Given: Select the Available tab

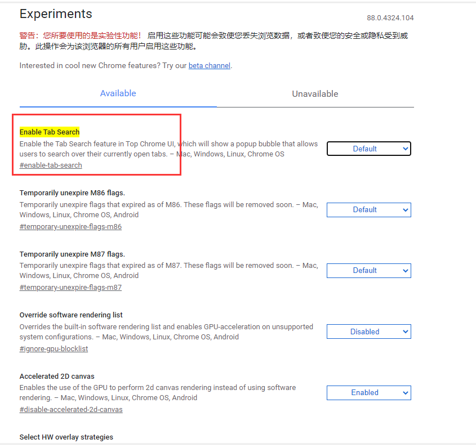Looking at the screenshot, I should point(118,93).
